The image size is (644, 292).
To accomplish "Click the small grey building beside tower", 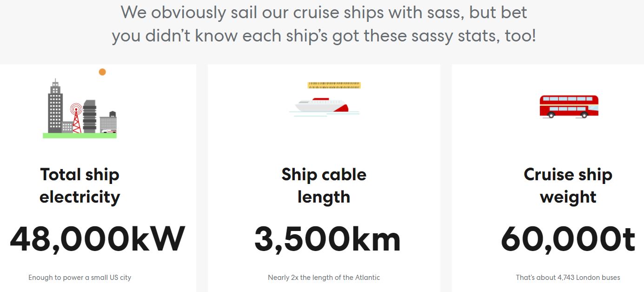I will 67,127.
